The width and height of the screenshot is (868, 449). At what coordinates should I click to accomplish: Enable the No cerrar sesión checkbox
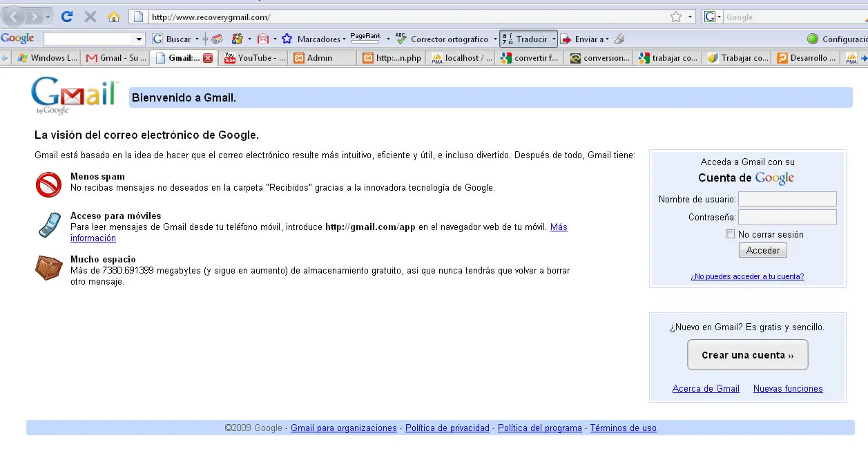click(730, 233)
